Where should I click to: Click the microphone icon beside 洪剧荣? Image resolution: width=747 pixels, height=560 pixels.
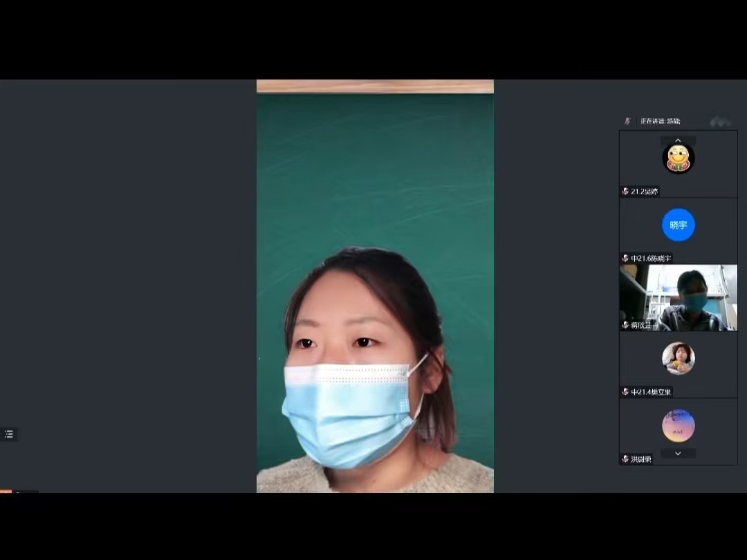click(x=625, y=459)
